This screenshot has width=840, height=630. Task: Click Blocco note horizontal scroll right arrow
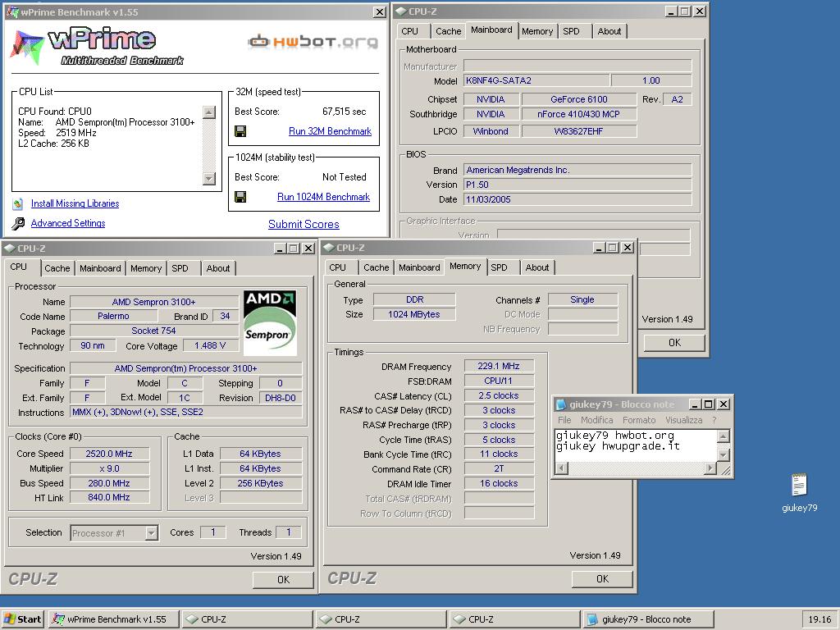pyautogui.click(x=710, y=468)
